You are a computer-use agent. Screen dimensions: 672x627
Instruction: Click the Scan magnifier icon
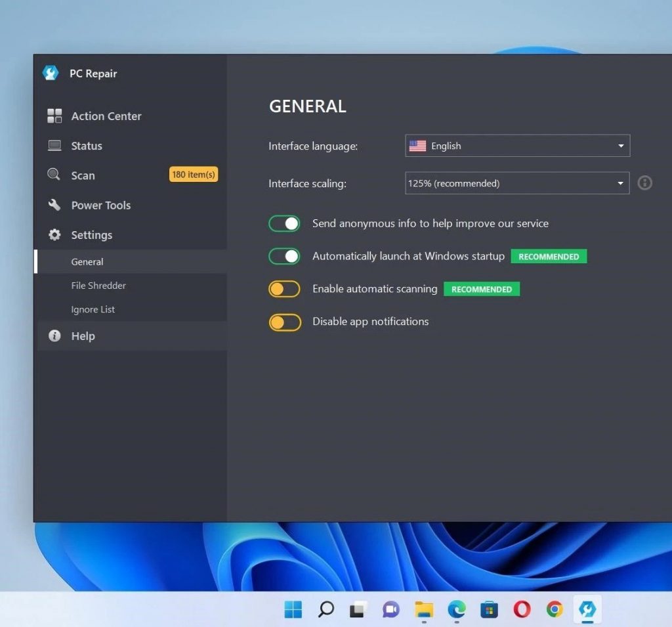[x=56, y=175]
